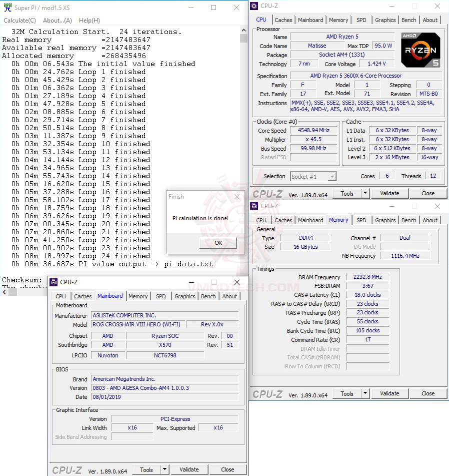Click Validate in the Memory window
The height and width of the screenshot is (476, 449).
(x=389, y=394)
